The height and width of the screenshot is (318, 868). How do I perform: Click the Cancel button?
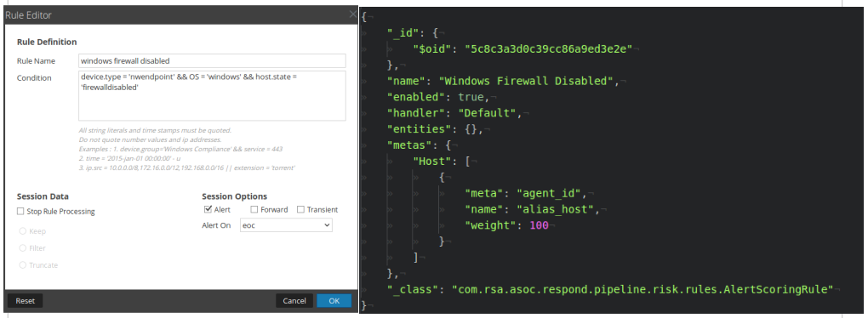(294, 301)
